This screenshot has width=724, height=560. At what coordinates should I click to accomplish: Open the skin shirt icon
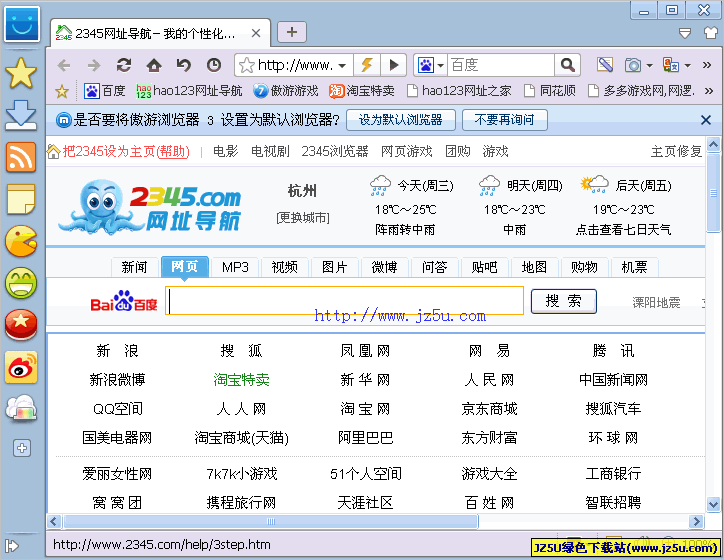(x=711, y=33)
